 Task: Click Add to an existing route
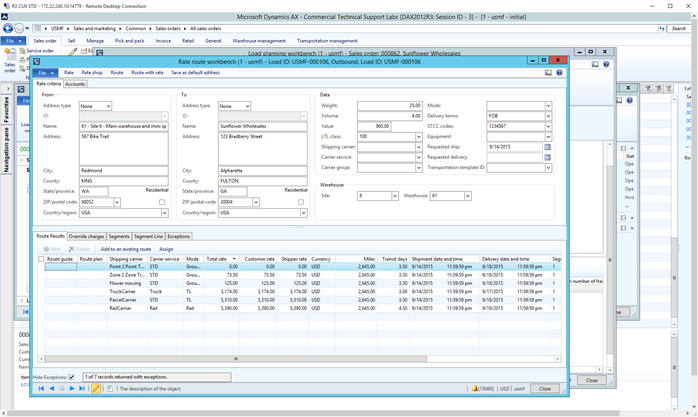tap(125, 248)
